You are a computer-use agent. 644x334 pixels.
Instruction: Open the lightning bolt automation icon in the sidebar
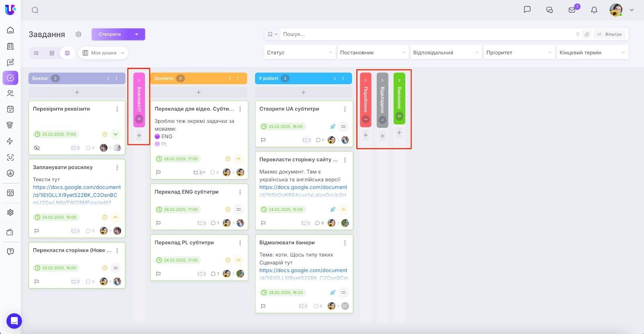pos(10,141)
